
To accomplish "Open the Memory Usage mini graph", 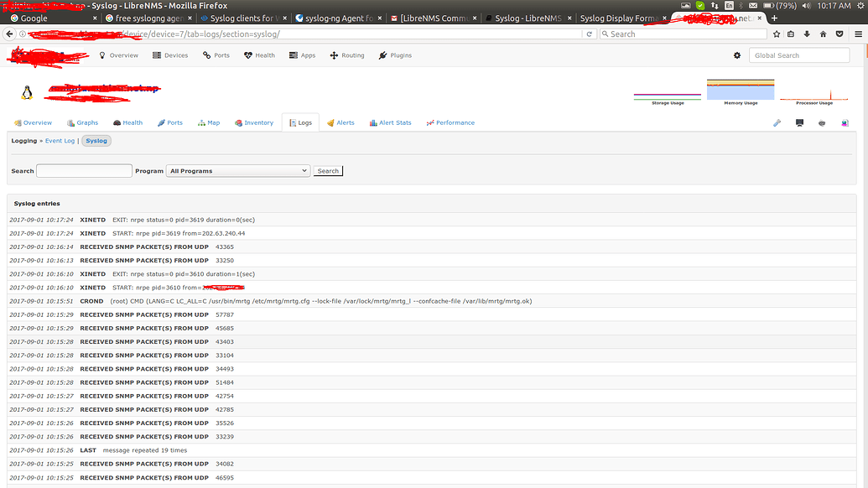I will [740, 88].
